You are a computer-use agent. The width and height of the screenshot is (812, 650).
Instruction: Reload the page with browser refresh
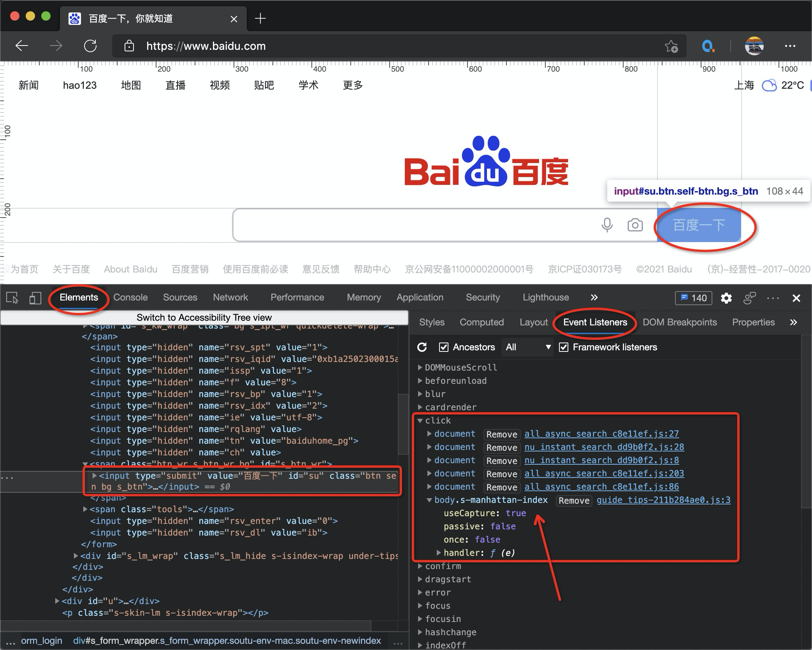[90, 46]
